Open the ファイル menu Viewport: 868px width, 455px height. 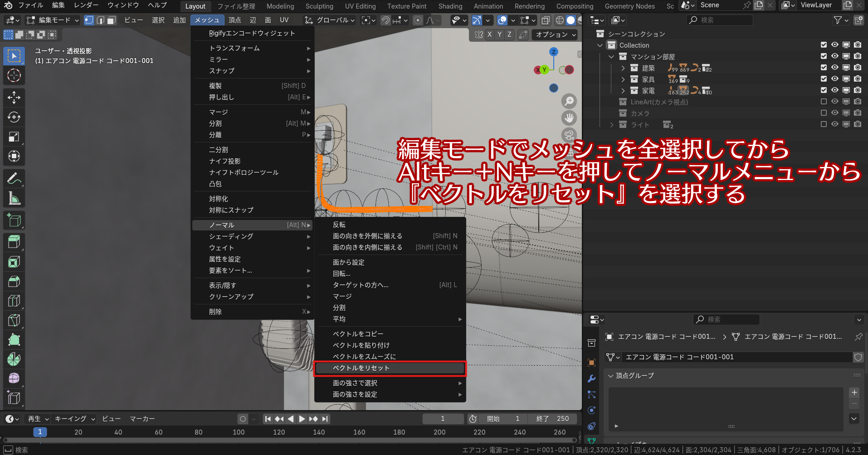30,5
